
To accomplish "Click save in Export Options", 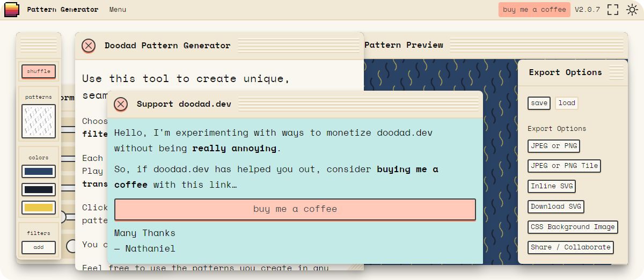I will tap(539, 103).
